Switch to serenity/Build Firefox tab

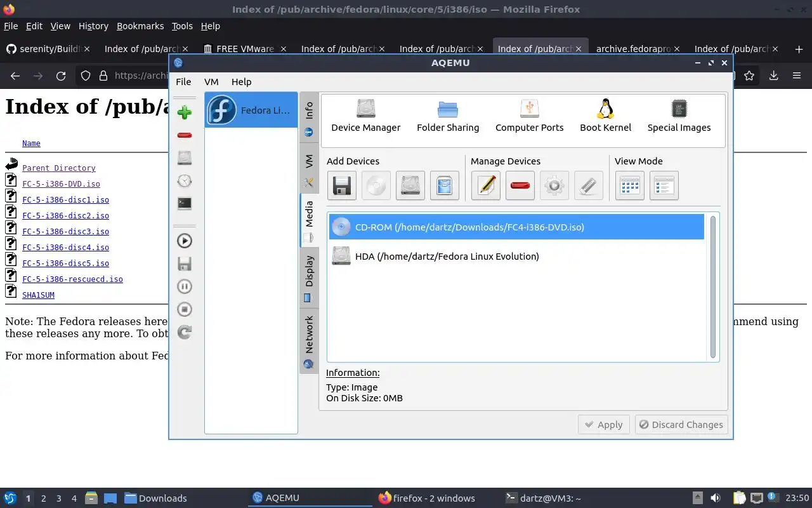48,49
